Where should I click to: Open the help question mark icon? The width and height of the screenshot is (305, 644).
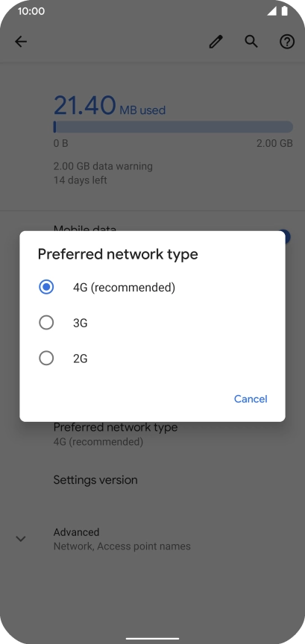tap(287, 42)
